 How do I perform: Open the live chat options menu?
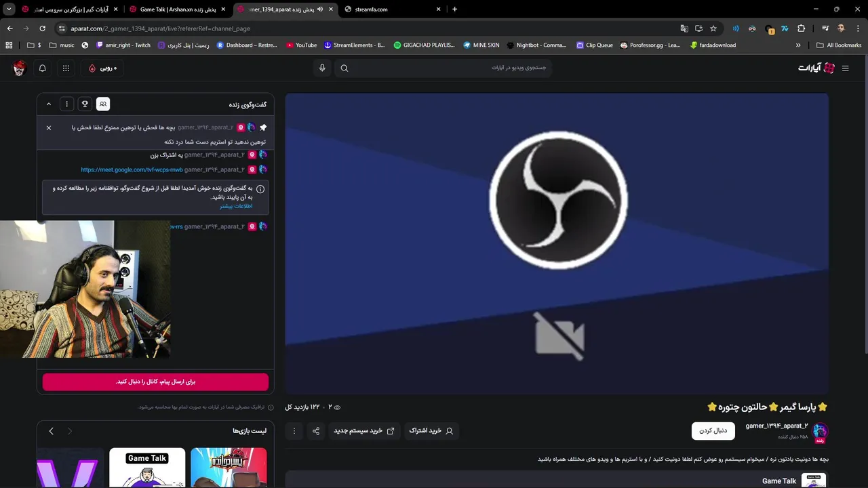(66, 104)
